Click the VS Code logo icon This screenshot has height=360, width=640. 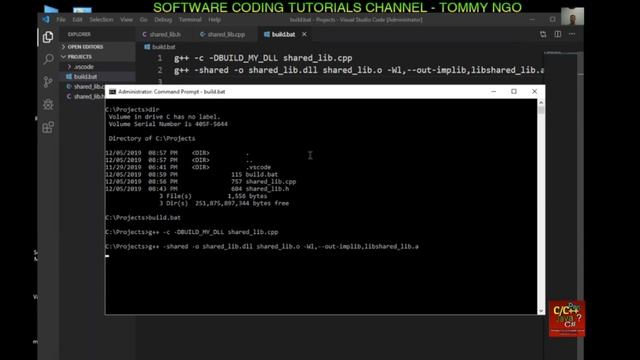46,19
